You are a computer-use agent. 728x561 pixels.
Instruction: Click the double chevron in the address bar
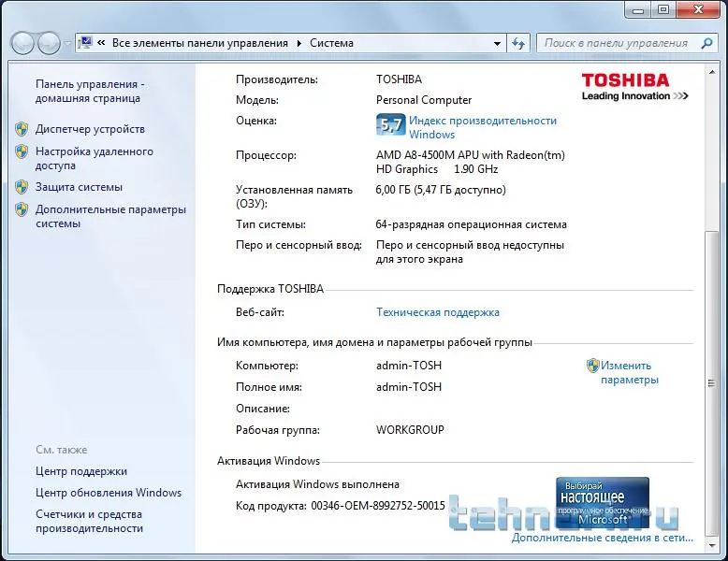(101, 43)
